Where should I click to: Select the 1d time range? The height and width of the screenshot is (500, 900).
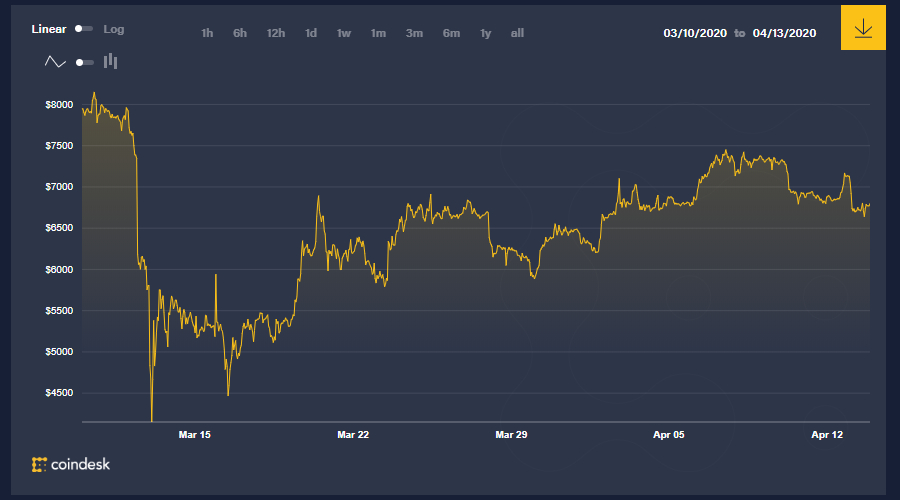click(x=311, y=34)
